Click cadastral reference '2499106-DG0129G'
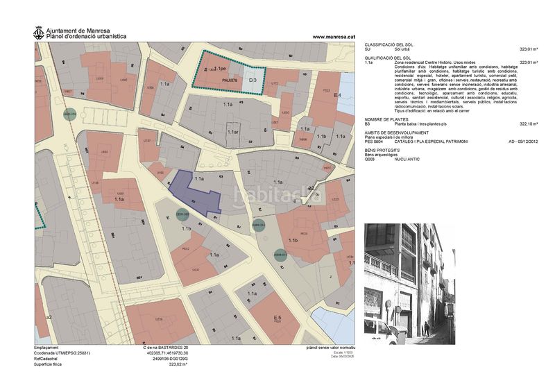This screenshot has height=392, width=555. pos(170,359)
